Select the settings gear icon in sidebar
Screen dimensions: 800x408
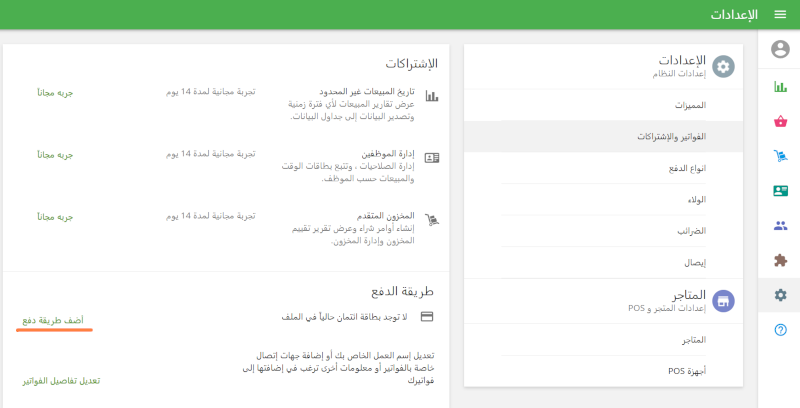[x=780, y=295]
